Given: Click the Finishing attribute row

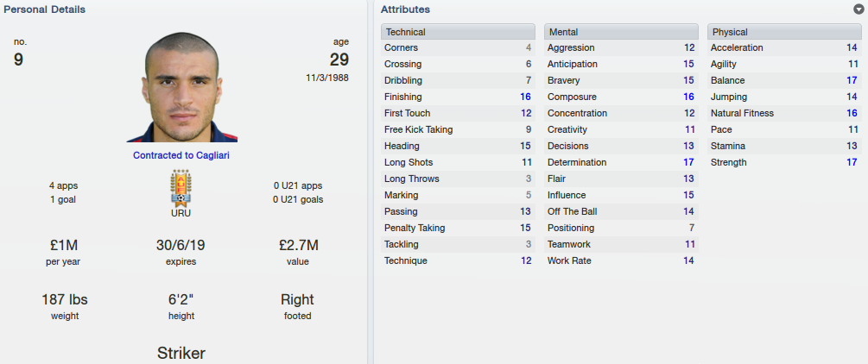Looking at the screenshot, I should tap(458, 97).
